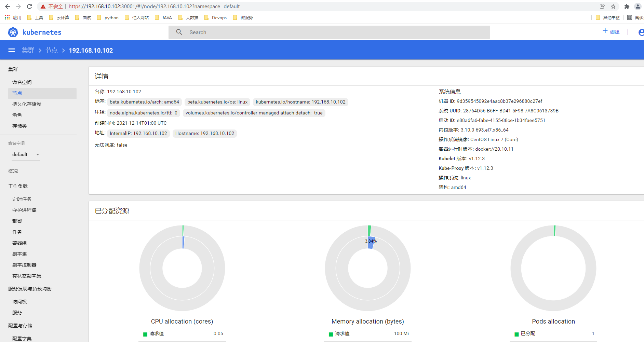Click the kubernetes.io/hostname label chip
This screenshot has width=644, height=342.
point(300,102)
